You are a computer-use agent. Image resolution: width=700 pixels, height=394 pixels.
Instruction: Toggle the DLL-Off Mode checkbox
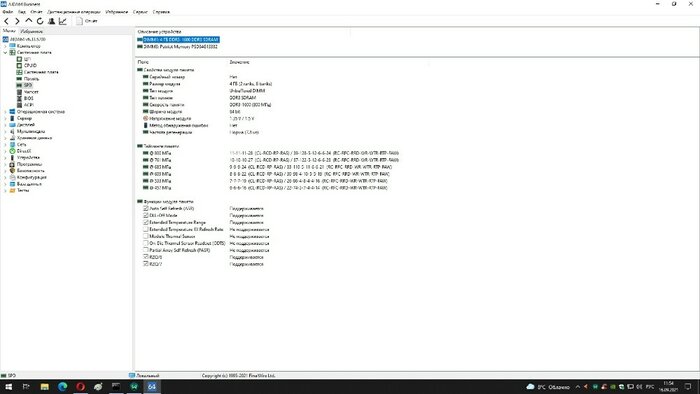click(x=146, y=216)
